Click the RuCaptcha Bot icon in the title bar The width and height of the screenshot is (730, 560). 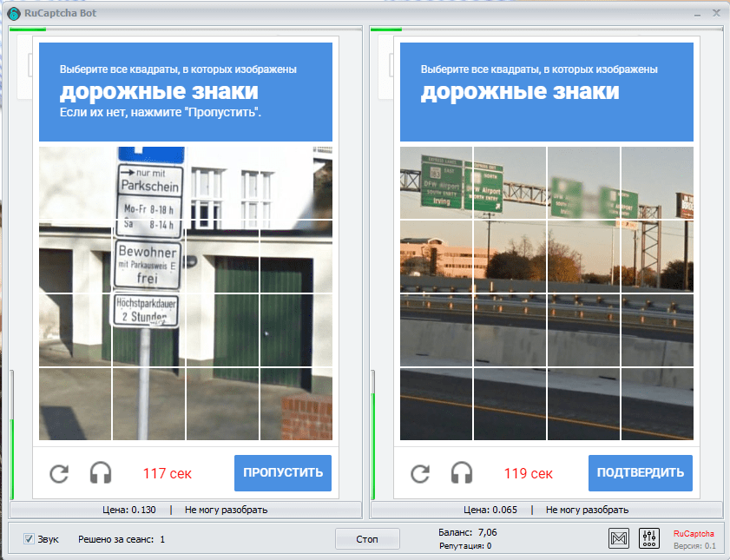click(14, 12)
